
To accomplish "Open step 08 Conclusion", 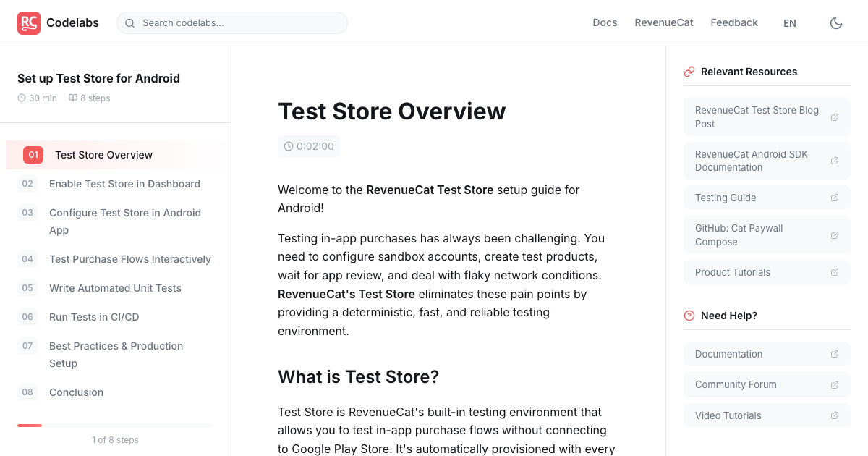I will [x=116, y=392].
